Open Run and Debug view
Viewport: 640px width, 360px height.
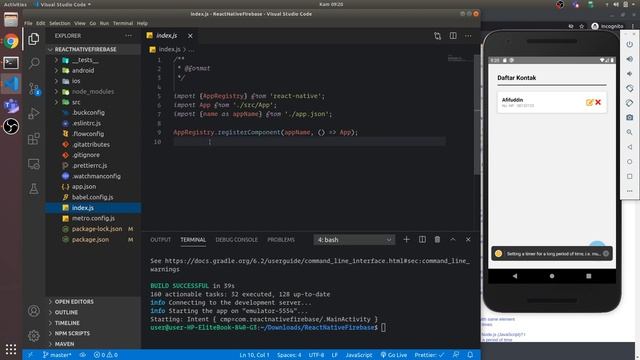34,113
